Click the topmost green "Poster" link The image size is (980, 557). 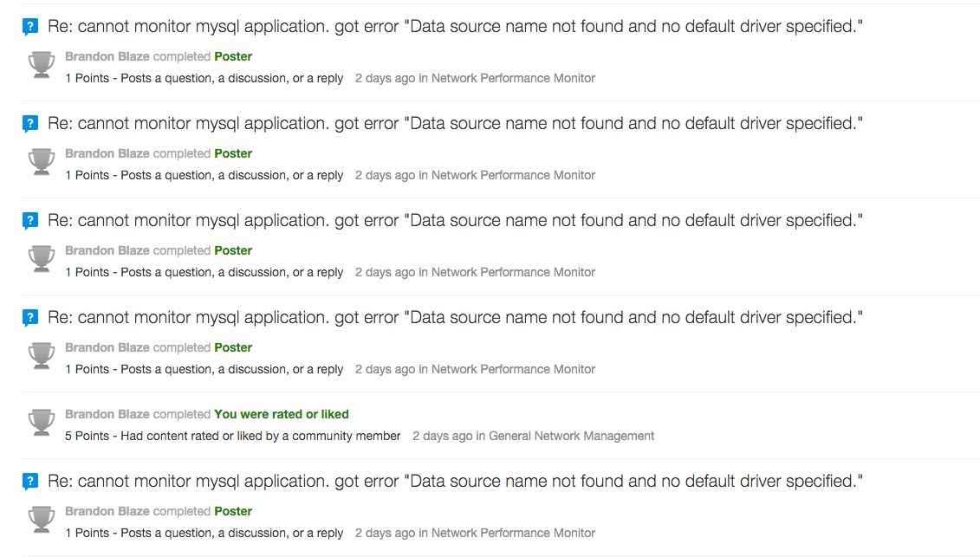point(233,56)
